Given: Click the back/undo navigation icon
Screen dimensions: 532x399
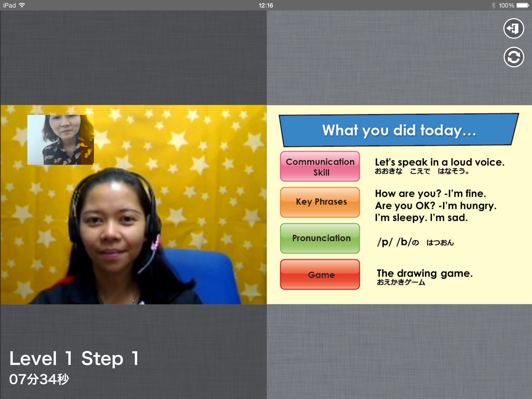Looking at the screenshot, I should point(514,28).
